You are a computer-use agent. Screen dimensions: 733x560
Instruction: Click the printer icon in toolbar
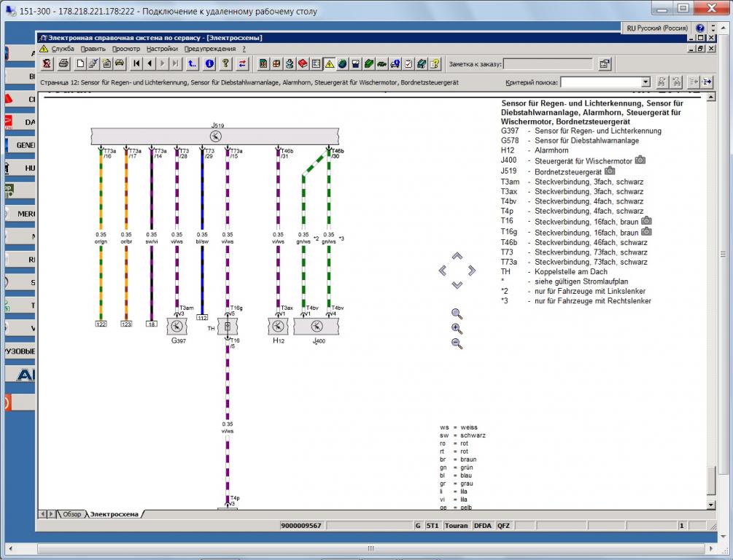point(64,63)
